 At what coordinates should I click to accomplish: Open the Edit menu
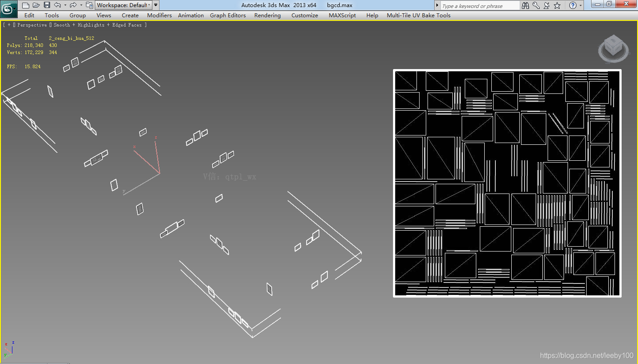[29, 15]
